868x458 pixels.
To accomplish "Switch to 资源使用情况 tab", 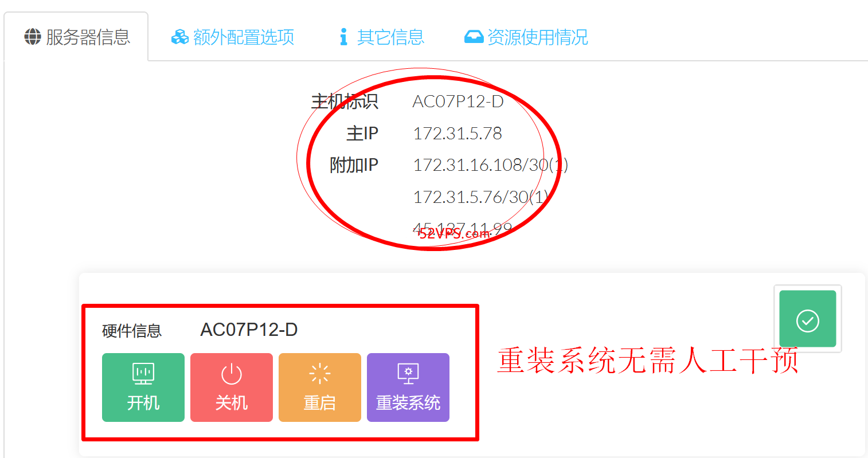I will 526,37.
